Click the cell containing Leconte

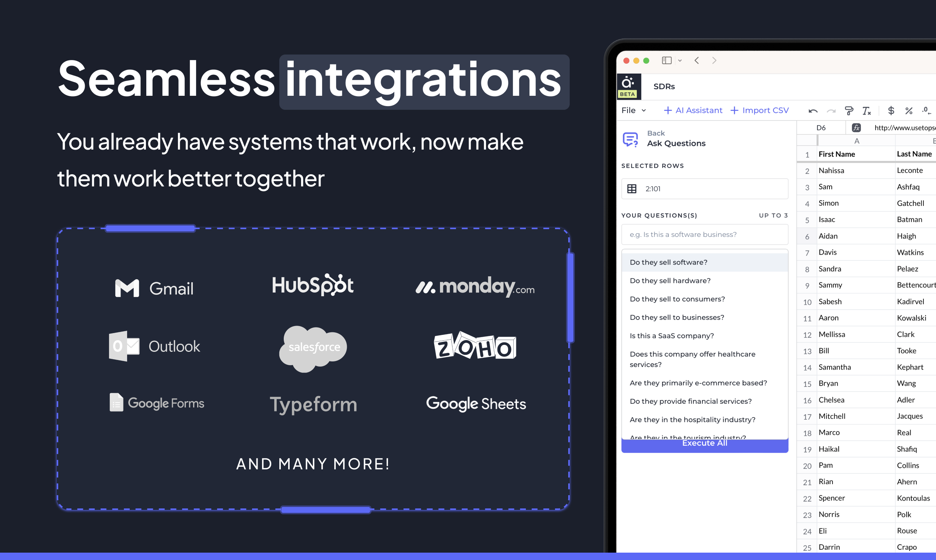(916, 171)
